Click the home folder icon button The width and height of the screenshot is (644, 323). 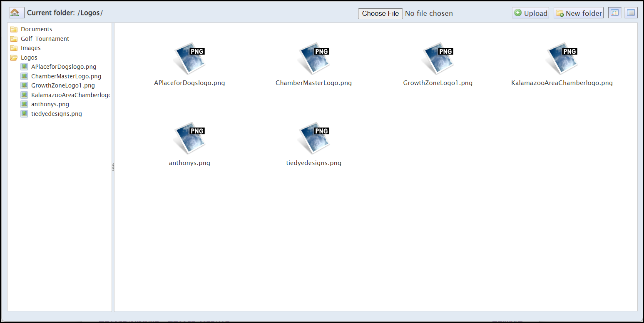click(17, 13)
